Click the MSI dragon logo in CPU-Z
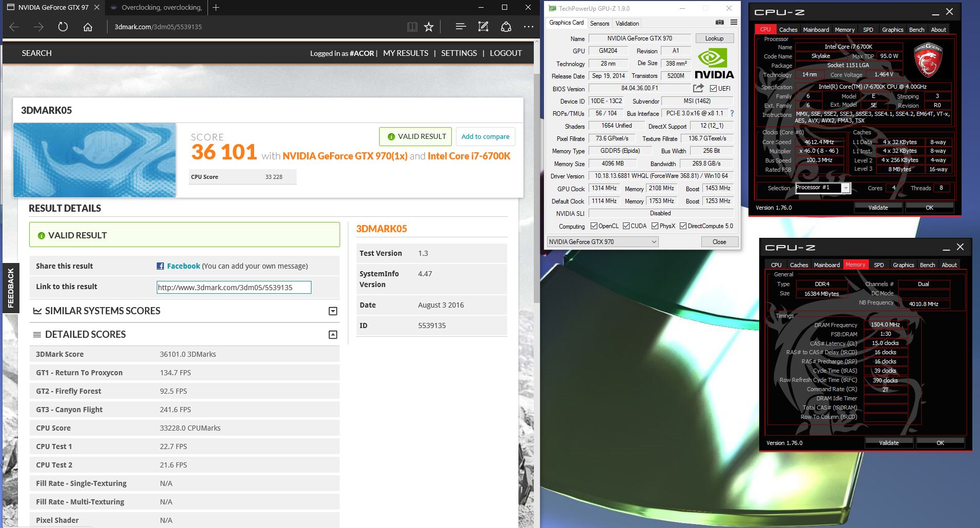980x528 pixels. click(x=928, y=59)
